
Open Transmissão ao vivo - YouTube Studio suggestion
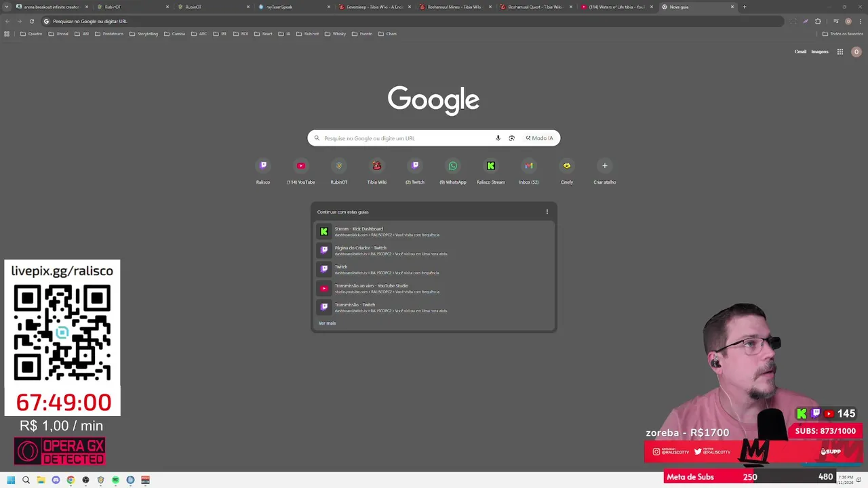434,288
